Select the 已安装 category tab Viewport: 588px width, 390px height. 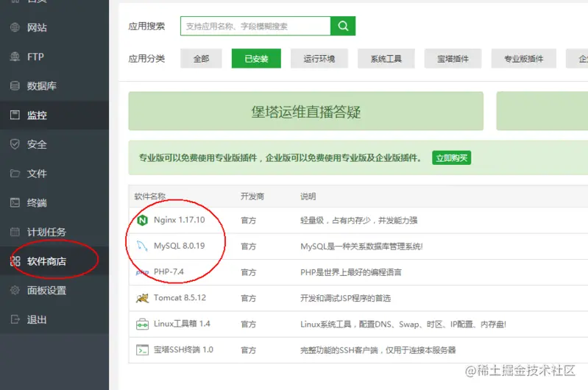(x=256, y=59)
